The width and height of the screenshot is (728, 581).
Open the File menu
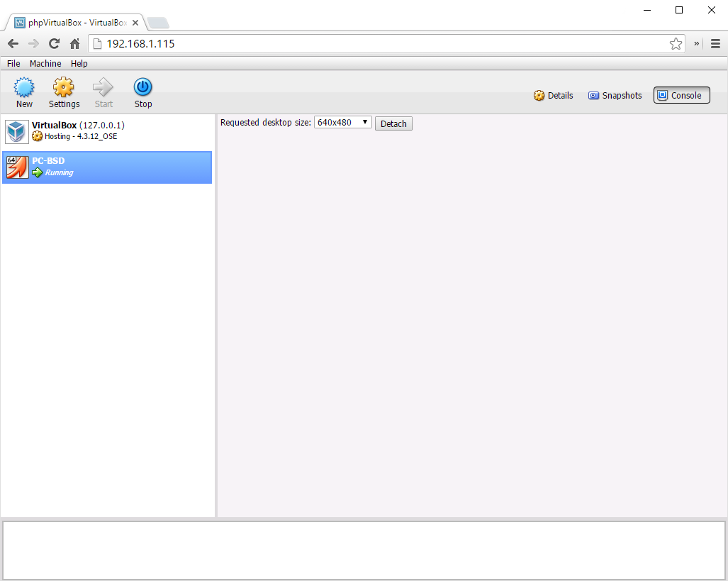(13, 64)
